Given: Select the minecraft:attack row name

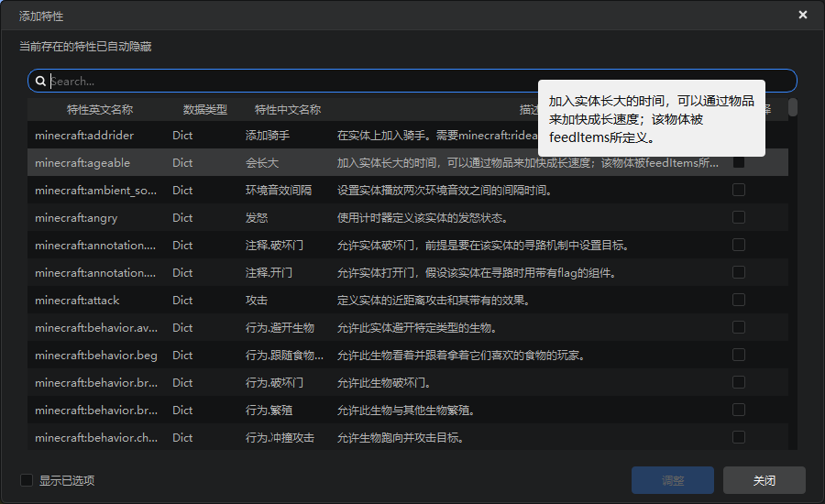Looking at the screenshot, I should click(x=77, y=300).
